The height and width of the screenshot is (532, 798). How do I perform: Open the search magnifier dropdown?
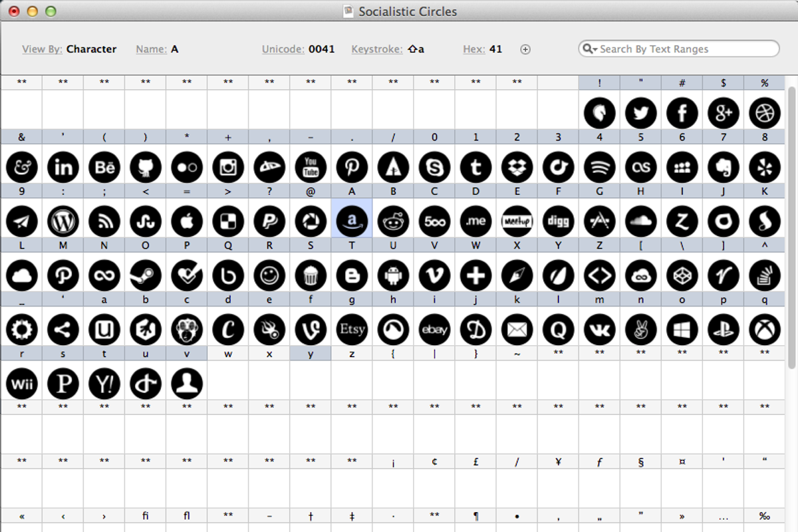click(x=589, y=49)
